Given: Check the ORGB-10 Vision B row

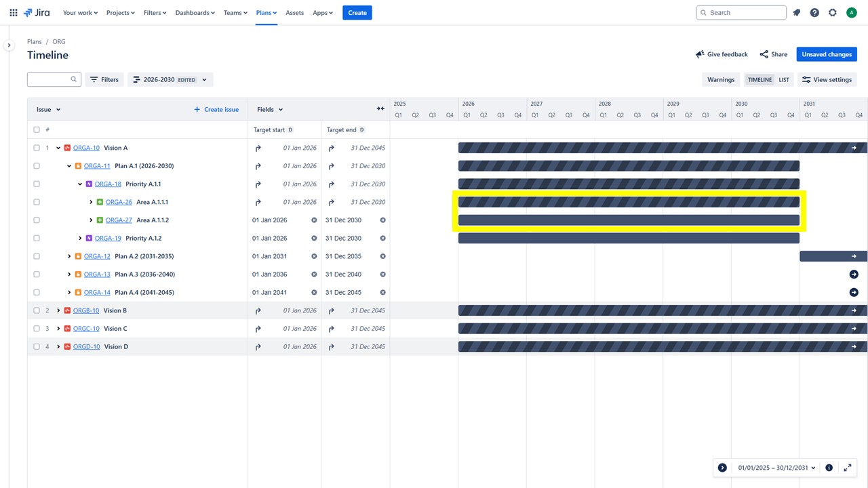Looking at the screenshot, I should click(37, 310).
